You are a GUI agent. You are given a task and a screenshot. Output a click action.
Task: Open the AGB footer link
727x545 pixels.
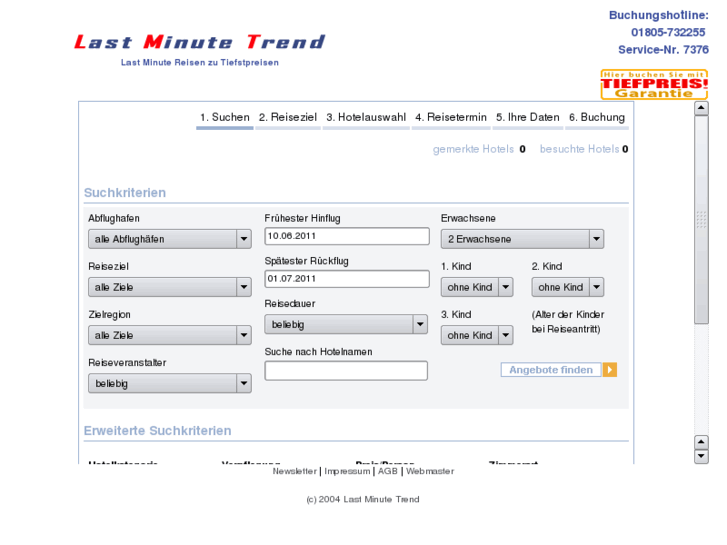tap(388, 471)
